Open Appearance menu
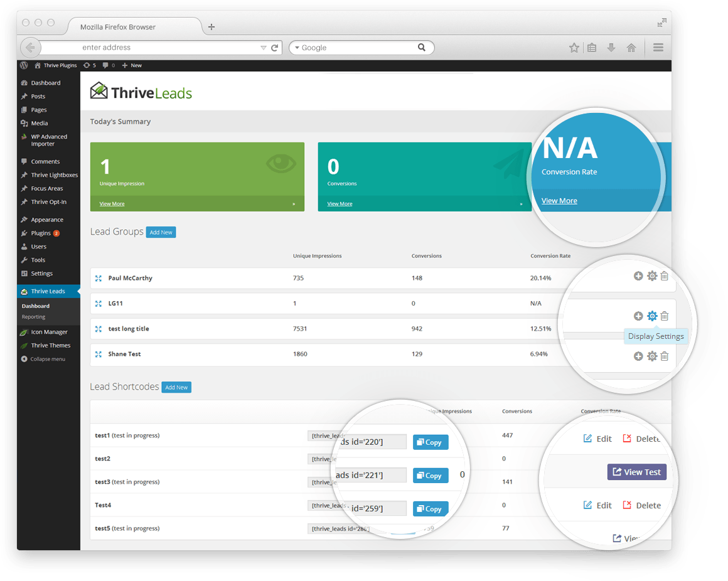This screenshot has width=728, height=581. (x=47, y=220)
